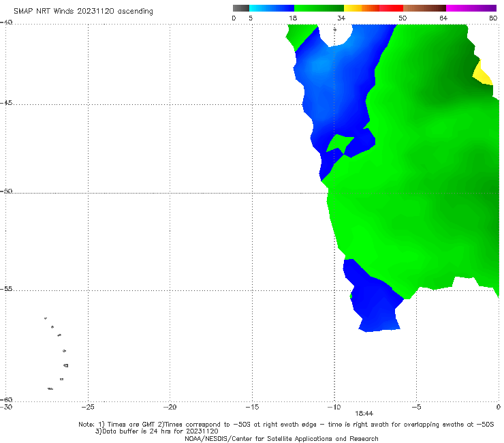504x443 pixels.
Task: Click the color bar label '64'
Action: click(x=443, y=18)
